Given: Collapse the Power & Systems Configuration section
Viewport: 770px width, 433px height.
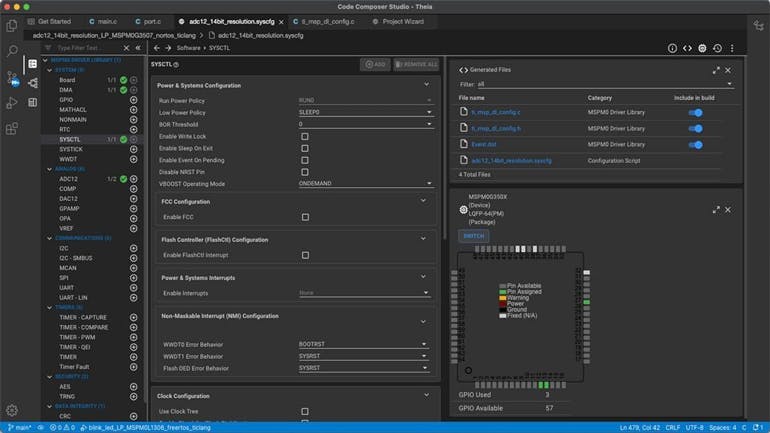Looking at the screenshot, I should pos(426,85).
